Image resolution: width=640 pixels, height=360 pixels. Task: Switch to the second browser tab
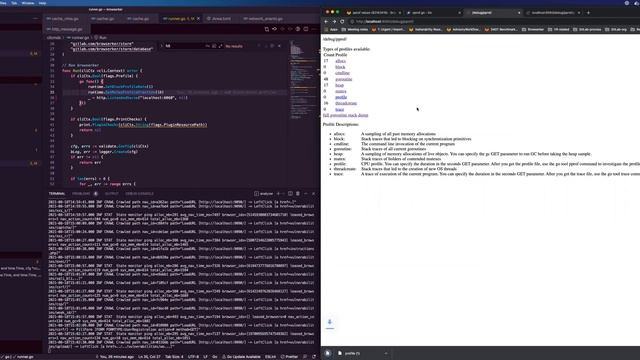[x=433, y=13]
